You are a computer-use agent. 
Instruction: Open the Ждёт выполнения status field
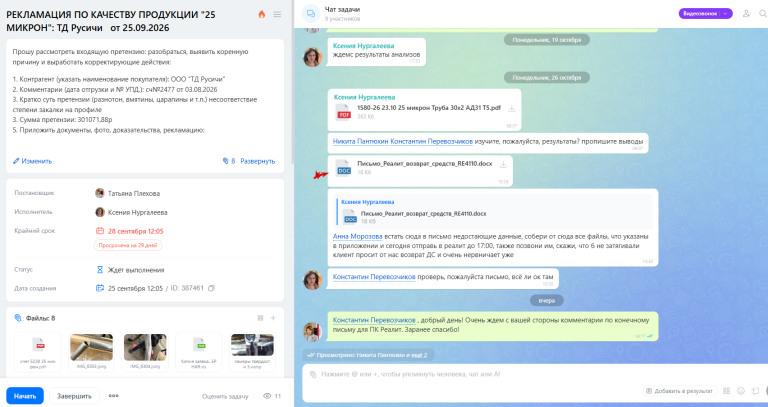130,270
